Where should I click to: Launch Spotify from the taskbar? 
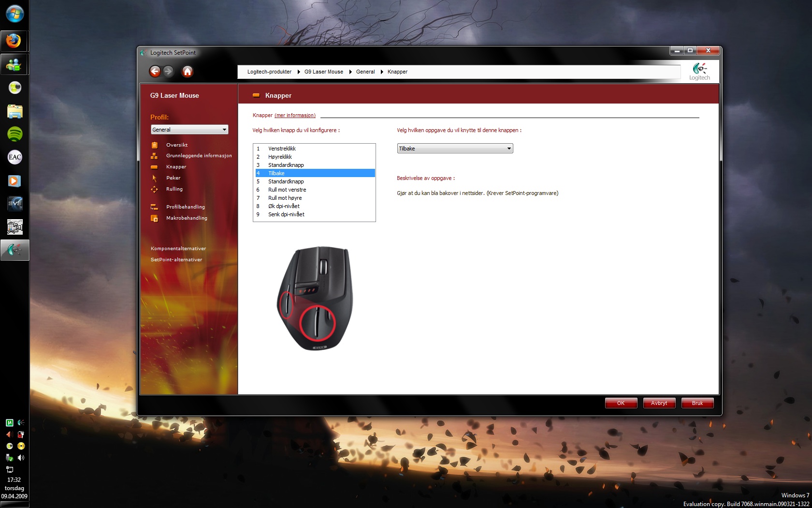pyautogui.click(x=14, y=134)
